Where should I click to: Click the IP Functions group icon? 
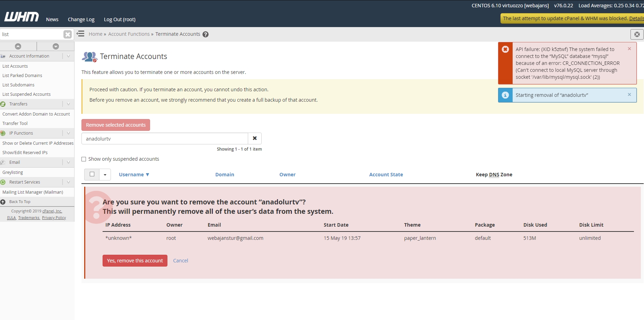click(3, 133)
